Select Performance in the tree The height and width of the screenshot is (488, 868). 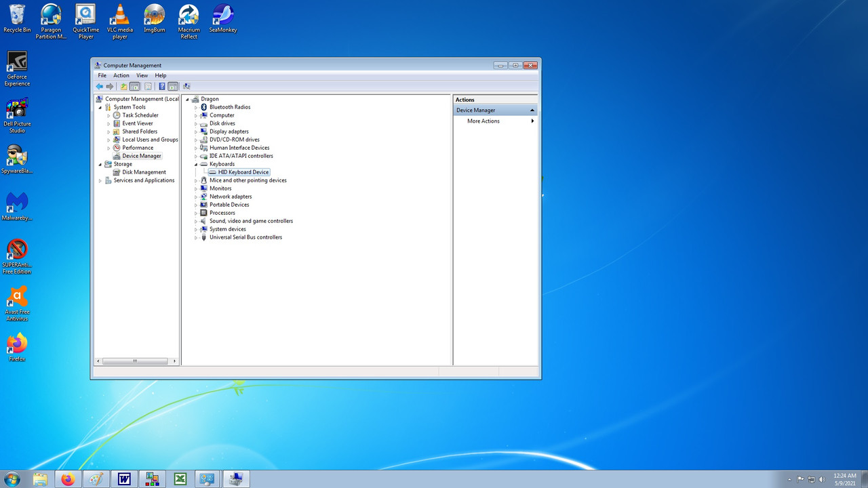[x=138, y=148]
